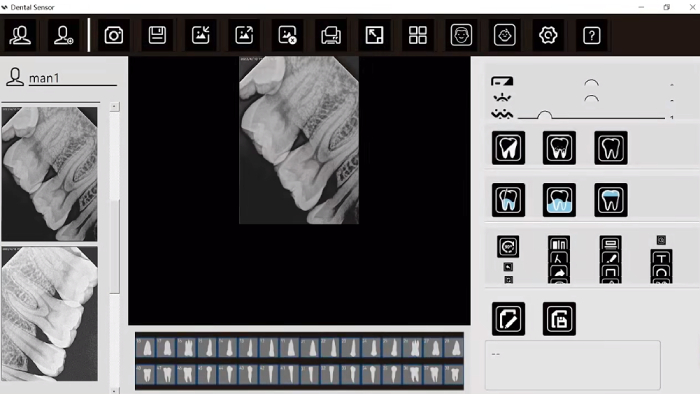Select upper molar tooth 26 in the chart
700x394 pixels.
pyautogui.click(x=413, y=347)
